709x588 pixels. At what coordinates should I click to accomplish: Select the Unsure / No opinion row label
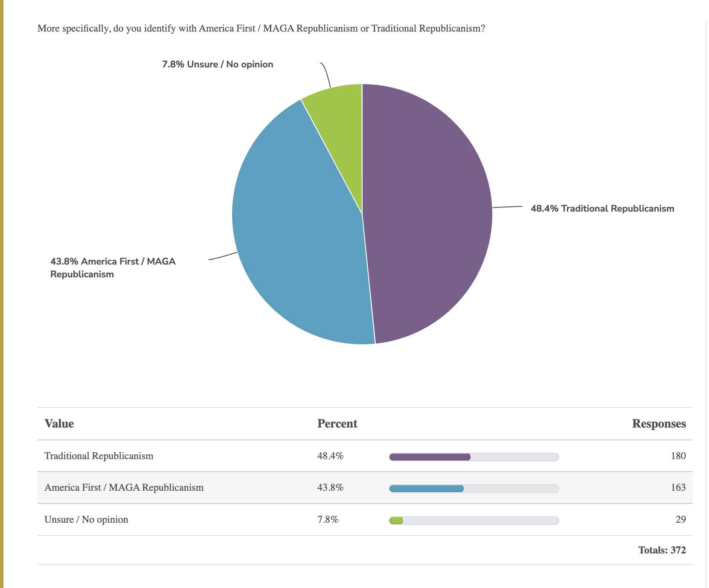tap(86, 520)
